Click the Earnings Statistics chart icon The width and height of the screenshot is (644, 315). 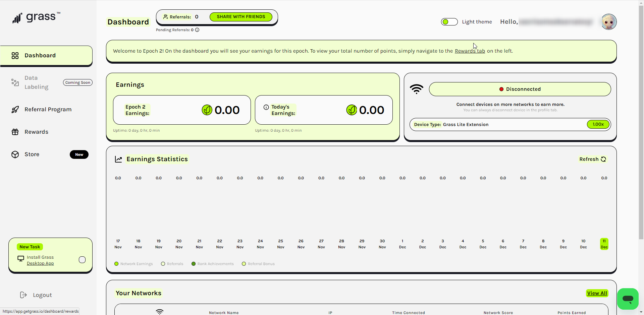[118, 159]
